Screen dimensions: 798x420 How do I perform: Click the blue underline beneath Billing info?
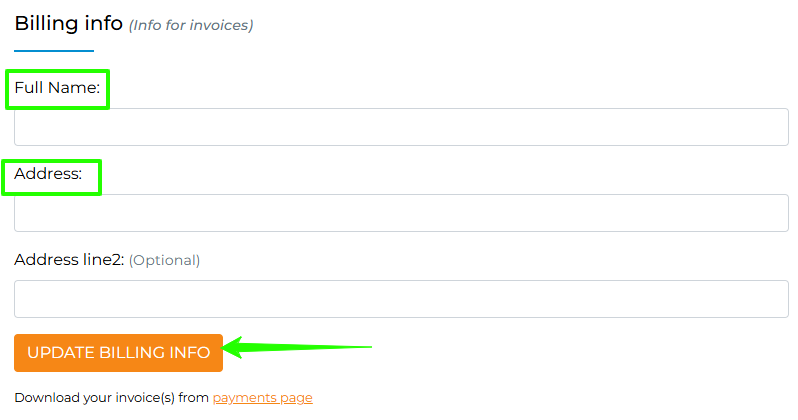(54, 50)
